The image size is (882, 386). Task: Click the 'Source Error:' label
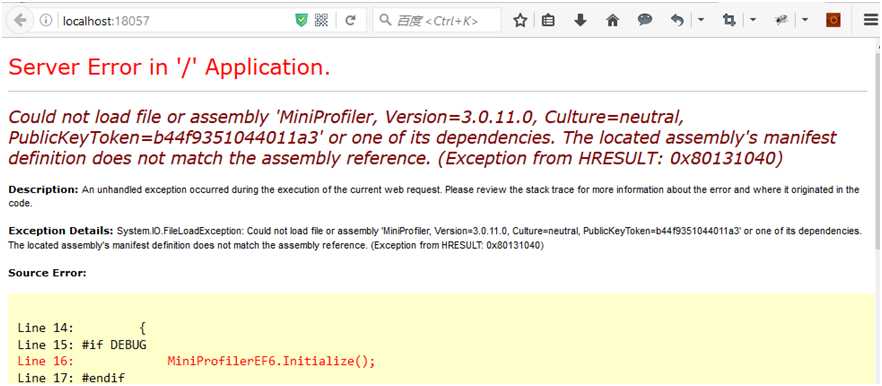click(47, 273)
